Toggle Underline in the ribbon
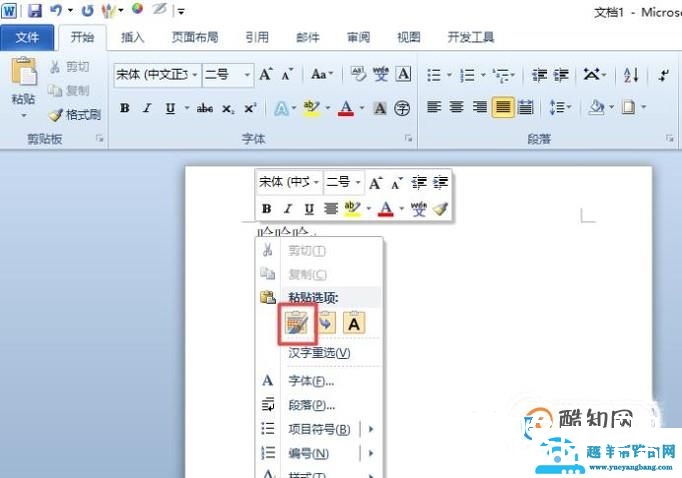This screenshot has width=682, height=478. click(170, 108)
